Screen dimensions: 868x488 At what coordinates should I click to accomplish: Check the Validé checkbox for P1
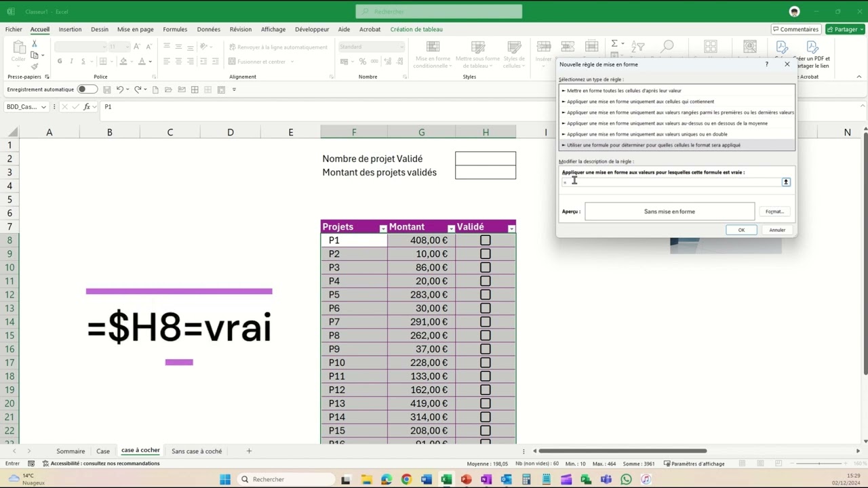pos(485,240)
